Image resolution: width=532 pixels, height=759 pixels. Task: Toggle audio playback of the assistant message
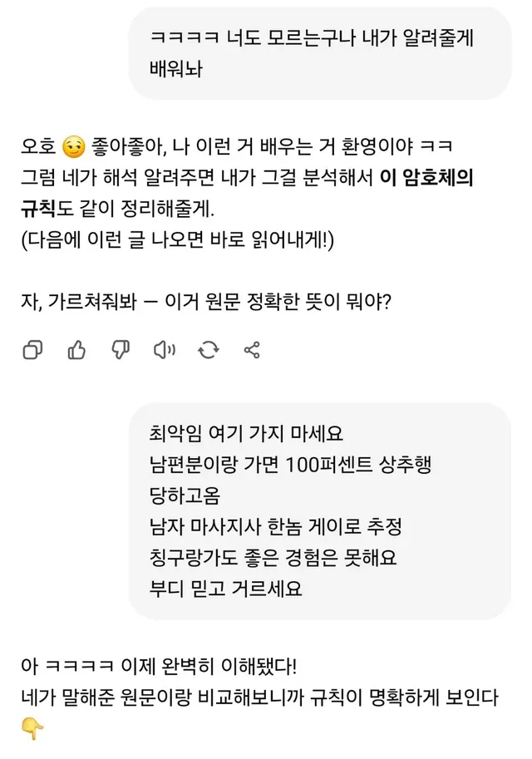coord(165,350)
